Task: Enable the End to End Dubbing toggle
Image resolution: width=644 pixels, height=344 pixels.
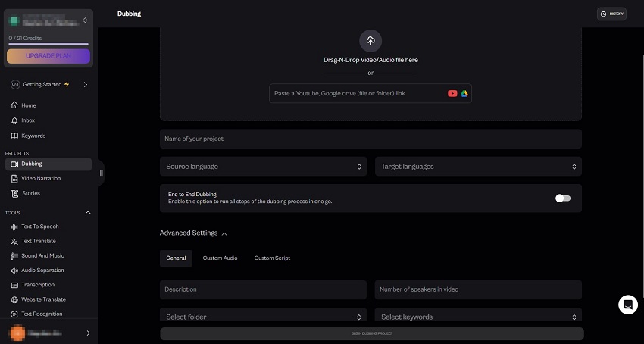Action: pos(562,198)
